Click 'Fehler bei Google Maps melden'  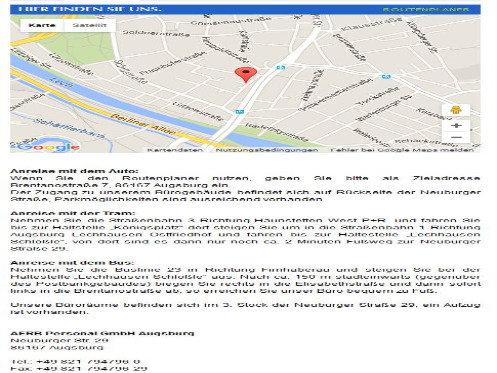402,150
